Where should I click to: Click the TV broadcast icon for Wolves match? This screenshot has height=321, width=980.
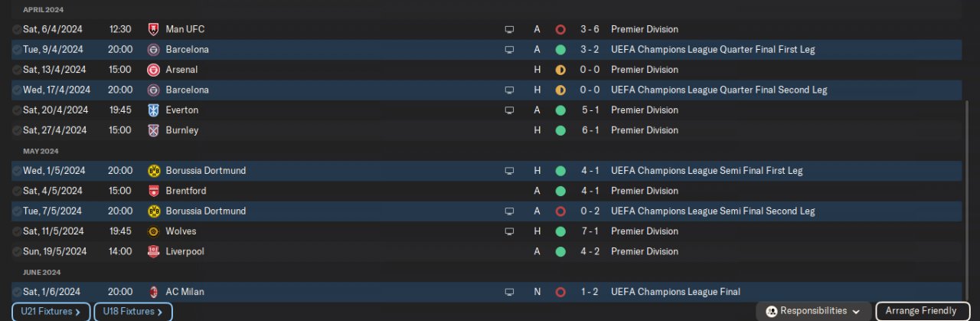509,231
